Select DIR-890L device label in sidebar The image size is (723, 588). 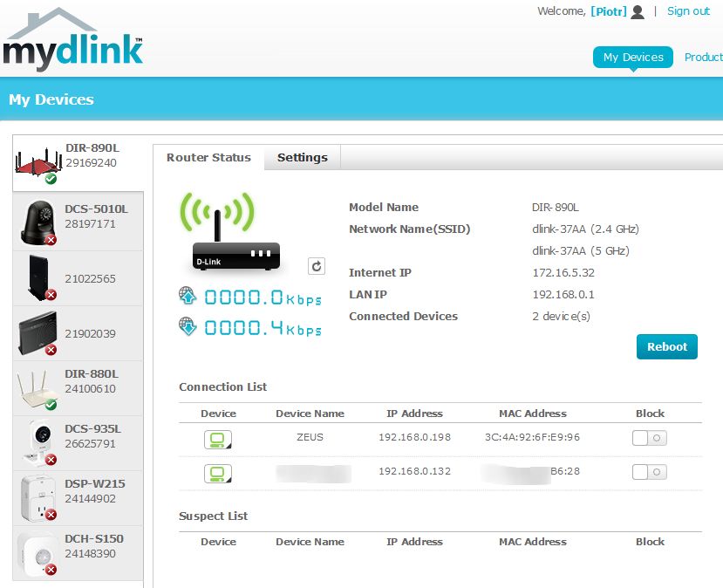tap(92, 148)
